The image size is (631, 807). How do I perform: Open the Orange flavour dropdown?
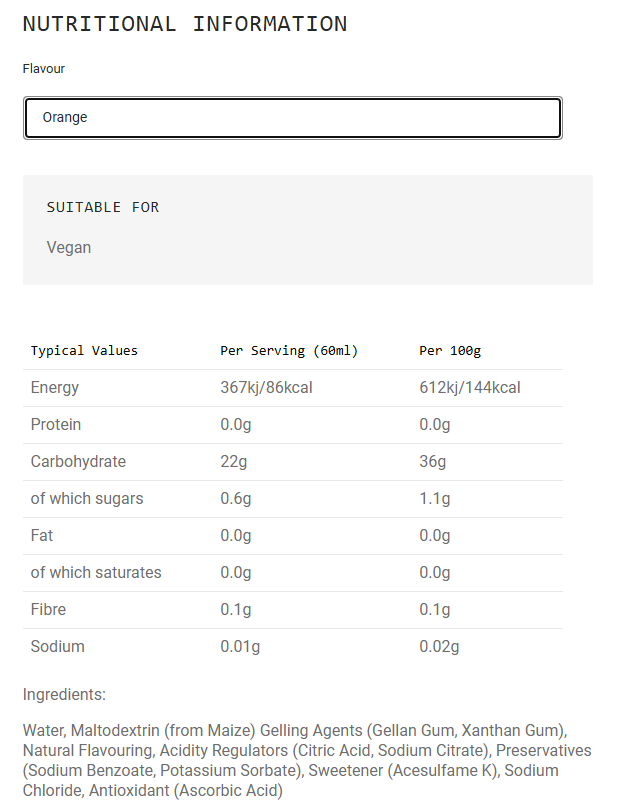[292, 118]
